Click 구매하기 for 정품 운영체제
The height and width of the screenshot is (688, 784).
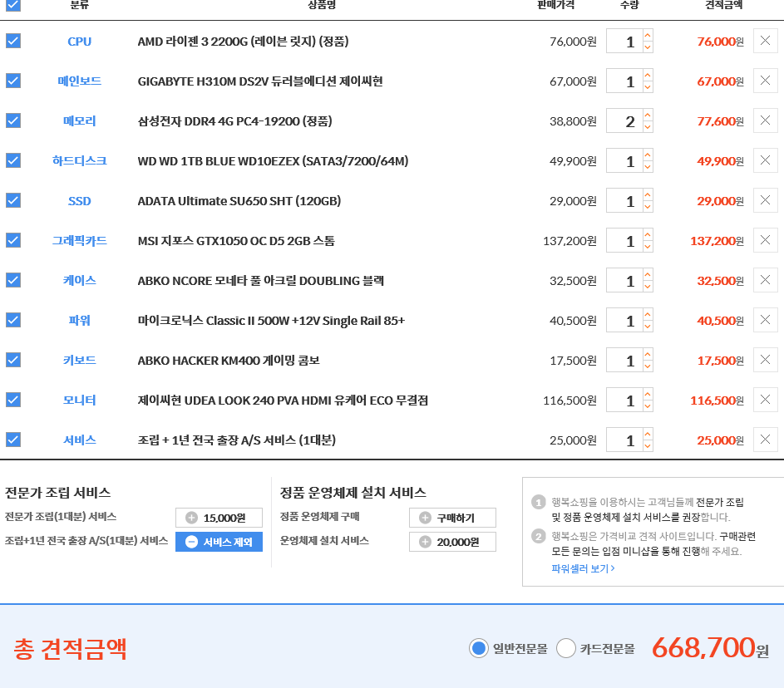click(452, 518)
